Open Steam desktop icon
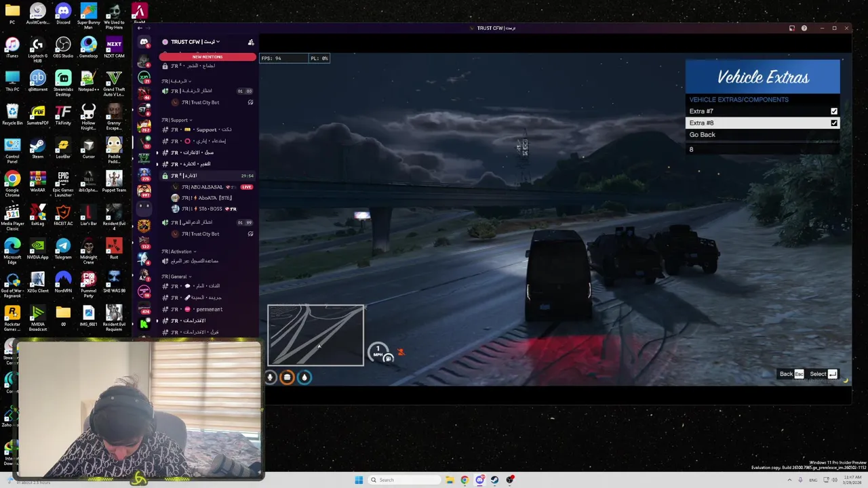This screenshot has width=868, height=488. coord(37,148)
